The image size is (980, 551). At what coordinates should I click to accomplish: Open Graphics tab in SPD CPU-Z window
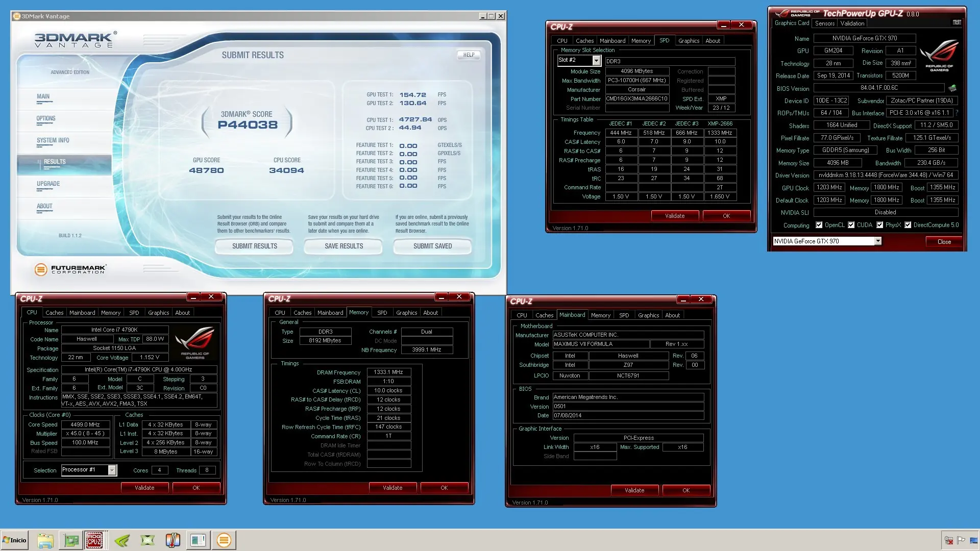coord(689,41)
